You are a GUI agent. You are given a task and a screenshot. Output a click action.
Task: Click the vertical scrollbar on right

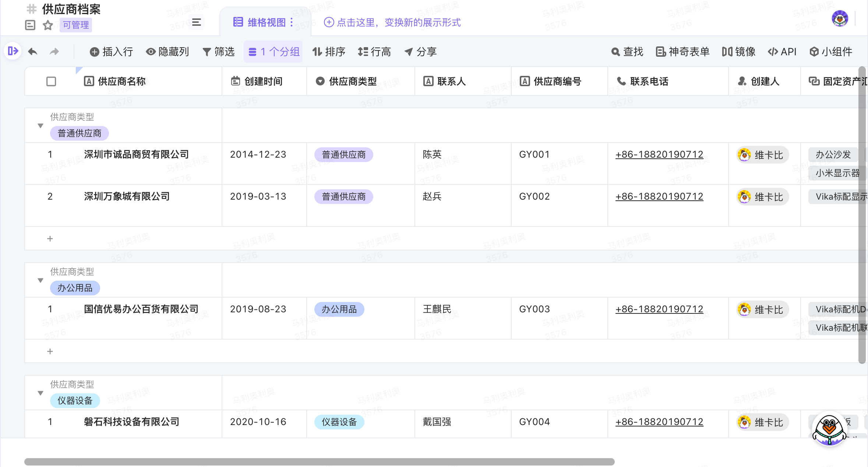[x=862, y=215]
